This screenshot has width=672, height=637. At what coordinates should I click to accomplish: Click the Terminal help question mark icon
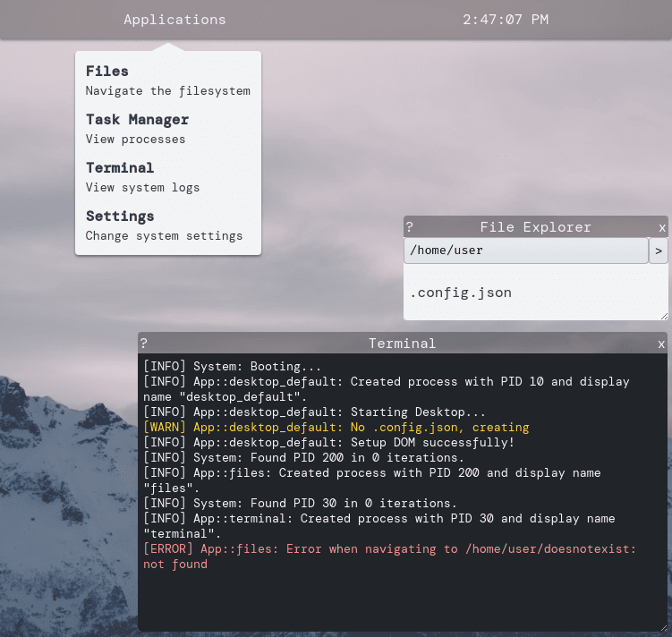pyautogui.click(x=144, y=344)
